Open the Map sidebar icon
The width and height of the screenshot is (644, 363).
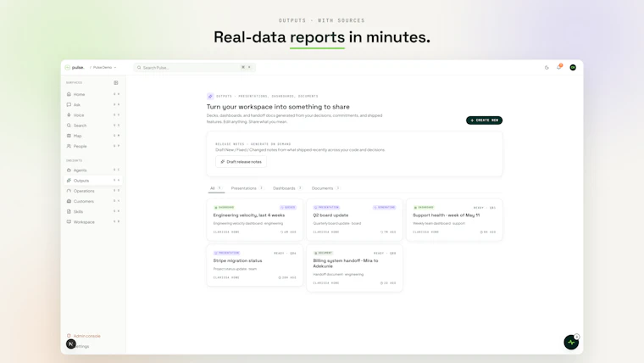[x=69, y=136]
